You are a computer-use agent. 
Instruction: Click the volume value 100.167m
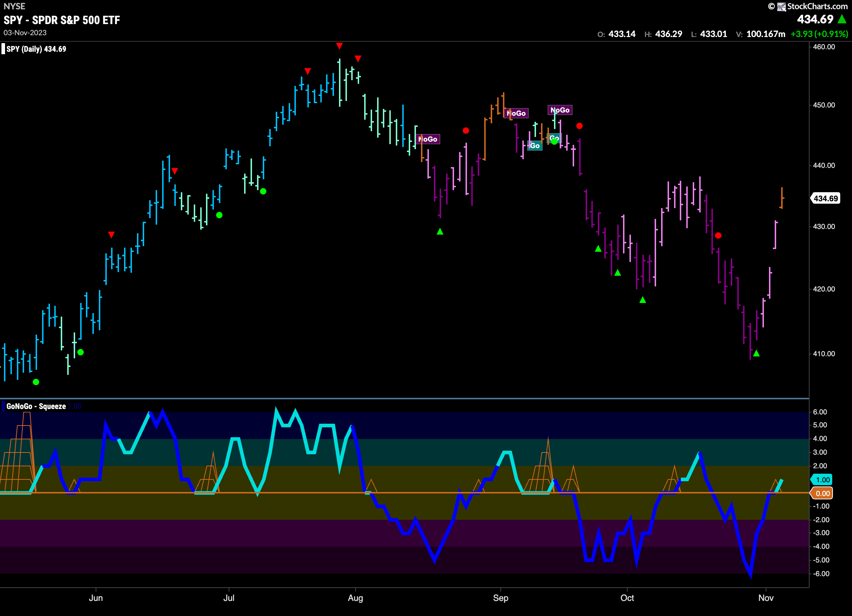(766, 34)
